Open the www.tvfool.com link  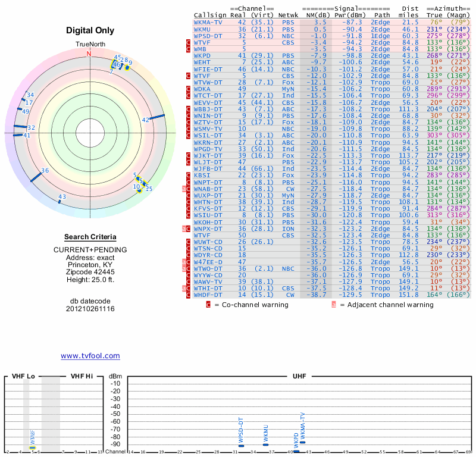click(90, 356)
